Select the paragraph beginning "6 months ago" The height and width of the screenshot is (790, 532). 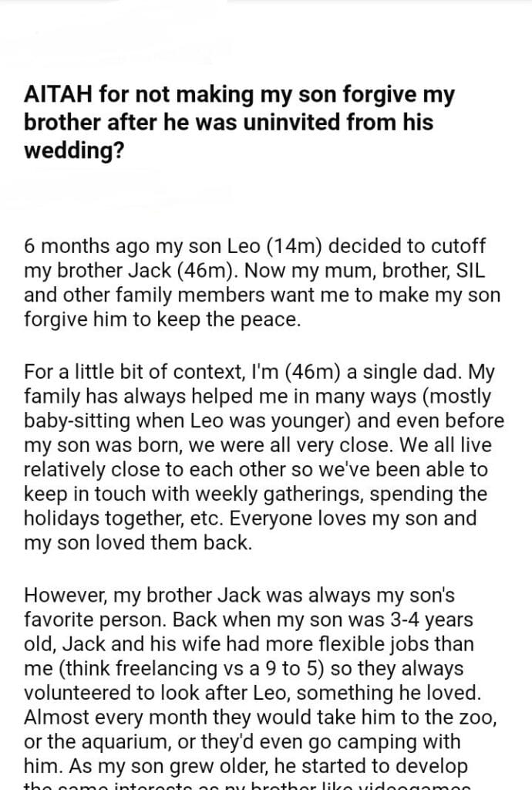(x=262, y=285)
